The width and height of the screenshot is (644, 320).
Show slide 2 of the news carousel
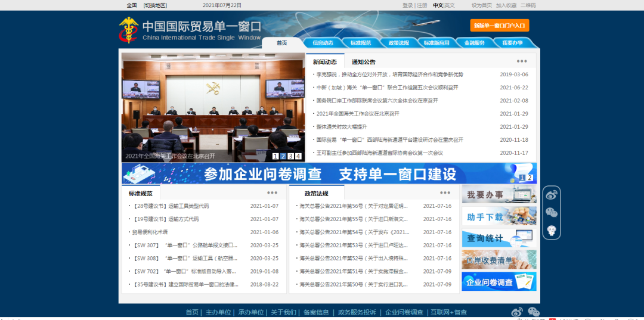[x=283, y=156]
